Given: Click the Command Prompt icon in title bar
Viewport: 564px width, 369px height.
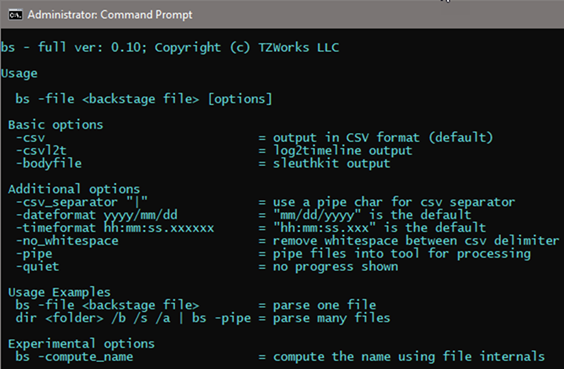Looking at the screenshot, I should pyautogui.click(x=15, y=15).
